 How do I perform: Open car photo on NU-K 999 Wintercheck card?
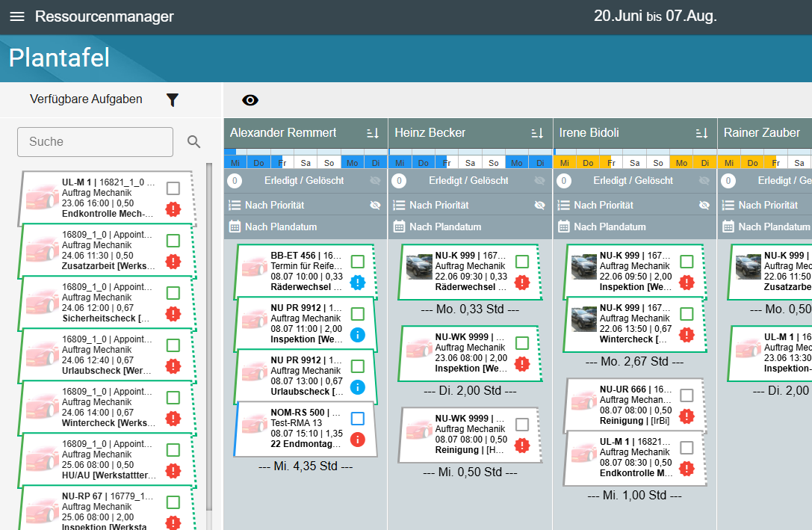tap(583, 319)
